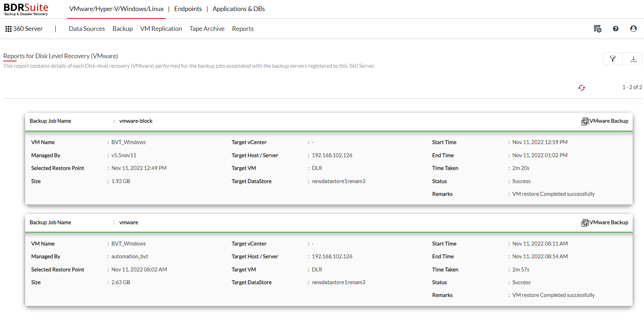Click VMware Backup icon on vmware-block card
The image size is (644, 320).
pos(585,121)
